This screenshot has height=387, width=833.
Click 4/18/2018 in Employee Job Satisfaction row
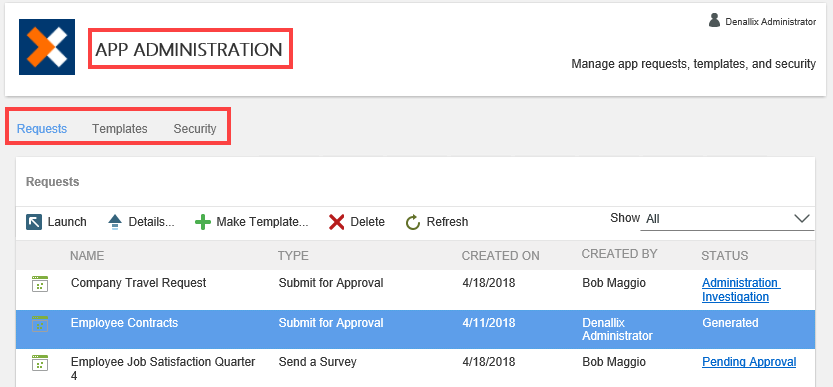click(489, 362)
